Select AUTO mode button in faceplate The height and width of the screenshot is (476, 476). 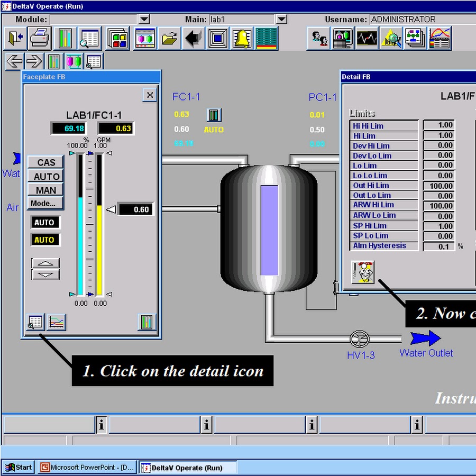[46, 176]
